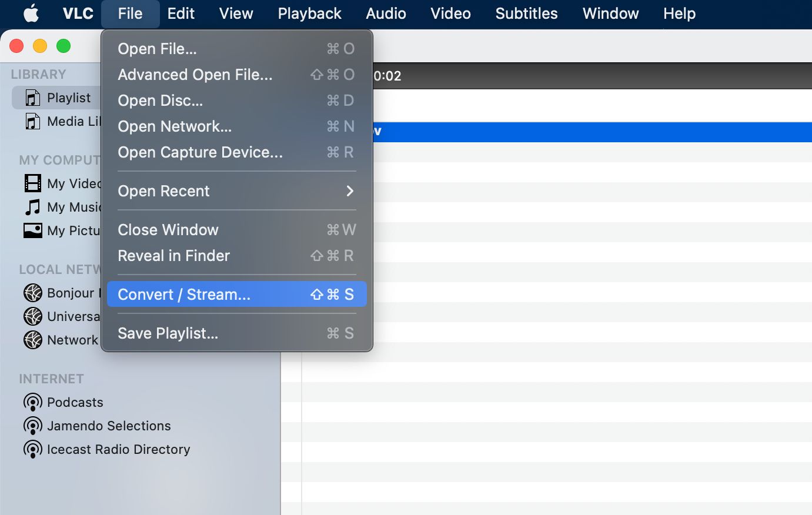
Task: Open the Audio menu
Action: (x=386, y=14)
